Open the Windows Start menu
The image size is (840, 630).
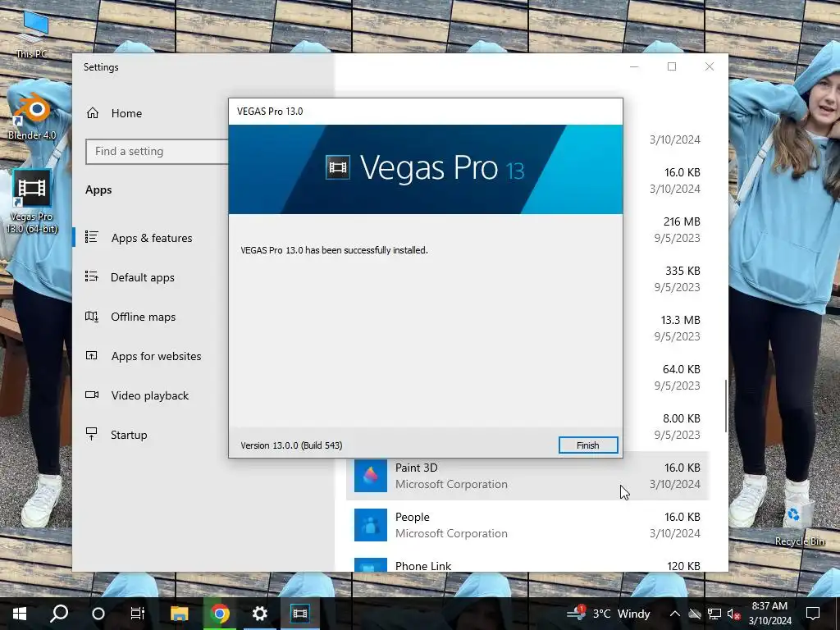(x=20, y=614)
